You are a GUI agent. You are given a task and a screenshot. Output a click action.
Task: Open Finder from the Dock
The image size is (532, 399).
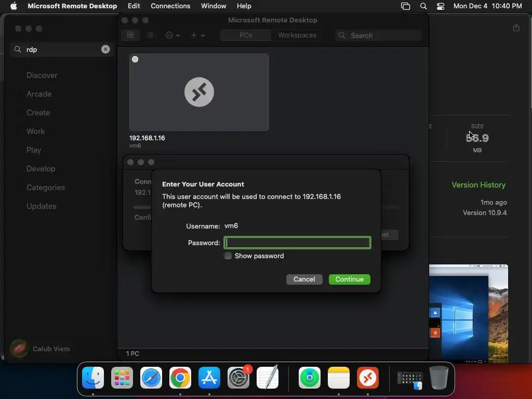coord(93,378)
